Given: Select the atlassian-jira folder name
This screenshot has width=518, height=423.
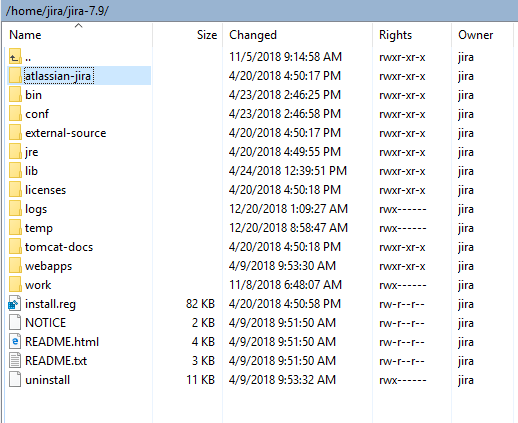Looking at the screenshot, I should [58, 76].
